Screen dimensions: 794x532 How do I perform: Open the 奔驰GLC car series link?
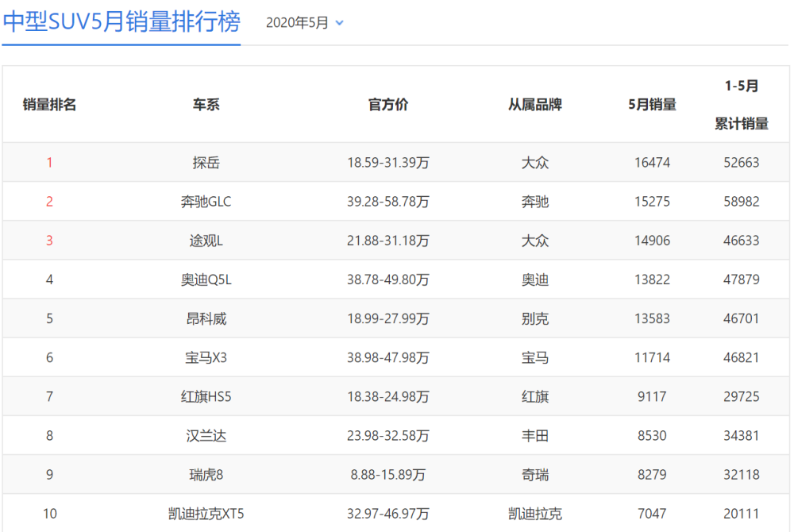tap(206, 202)
